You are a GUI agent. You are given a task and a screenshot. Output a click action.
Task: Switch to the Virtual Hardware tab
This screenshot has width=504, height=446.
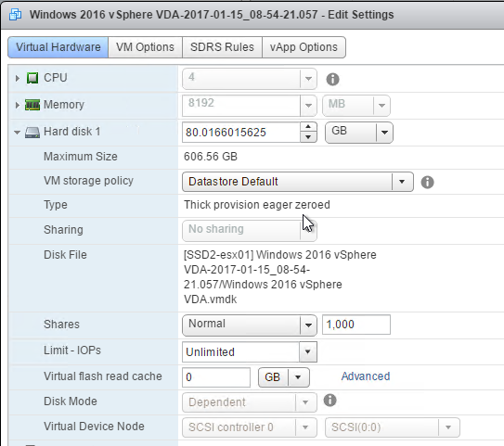[x=58, y=47]
